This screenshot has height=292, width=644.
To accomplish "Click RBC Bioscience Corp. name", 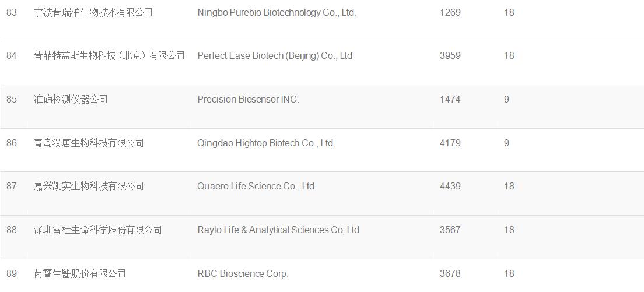I will click(243, 273).
